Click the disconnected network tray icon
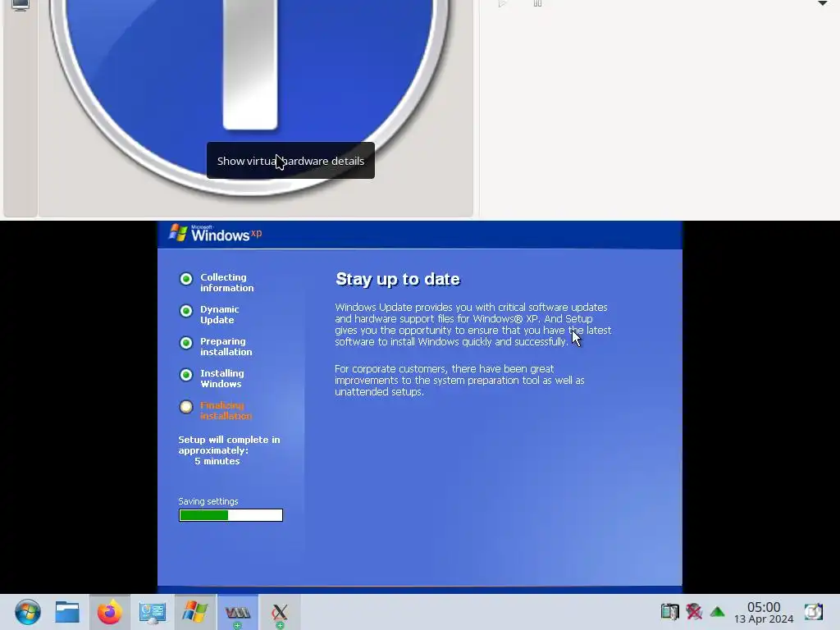Image resolution: width=840 pixels, height=630 pixels. (694, 611)
